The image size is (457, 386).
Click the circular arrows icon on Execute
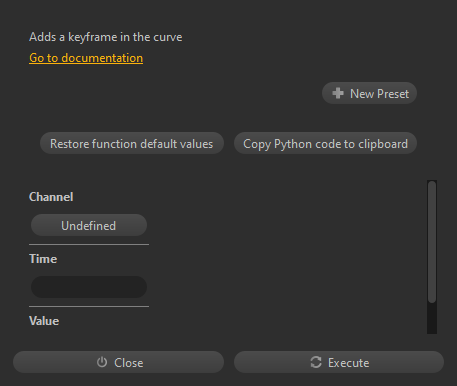tap(316, 362)
